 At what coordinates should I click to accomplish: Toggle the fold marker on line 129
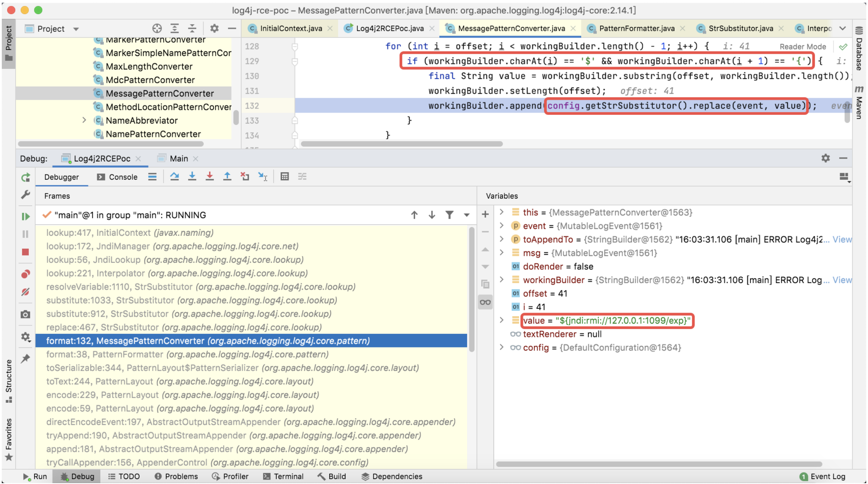(295, 61)
